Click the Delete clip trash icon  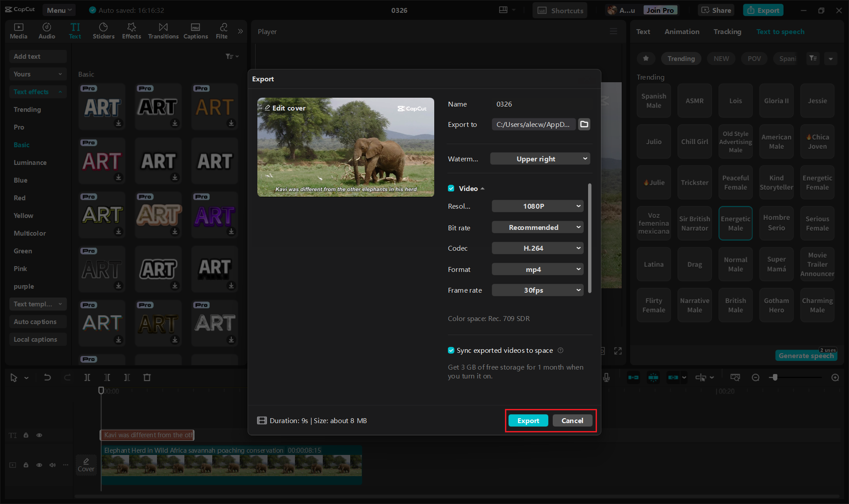tap(147, 377)
